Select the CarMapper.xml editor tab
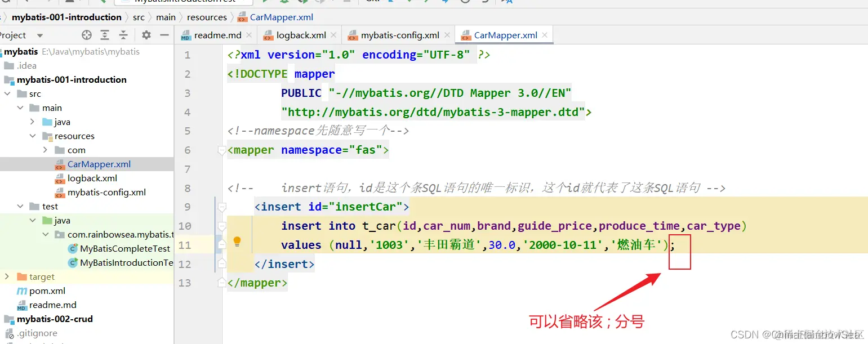 point(505,35)
